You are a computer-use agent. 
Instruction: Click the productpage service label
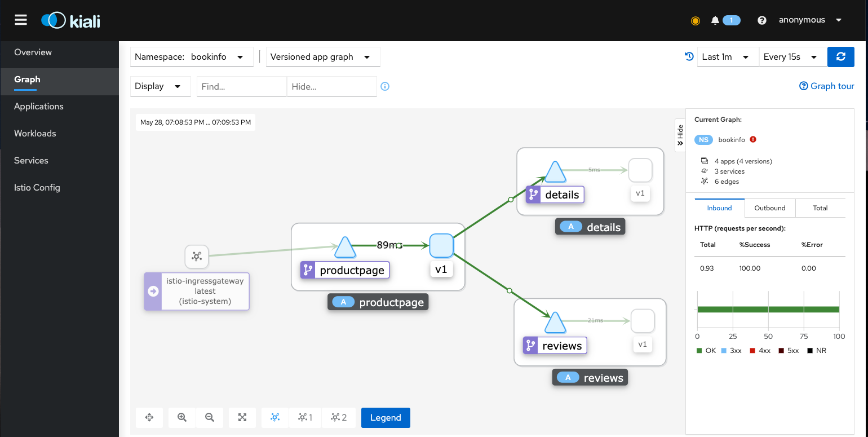click(x=345, y=270)
